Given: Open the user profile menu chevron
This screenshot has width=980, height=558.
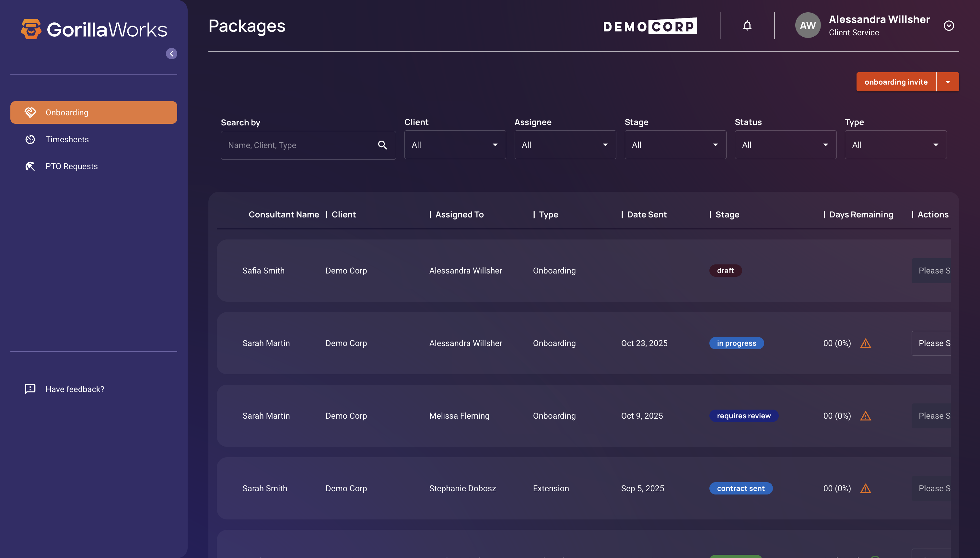Looking at the screenshot, I should point(949,26).
